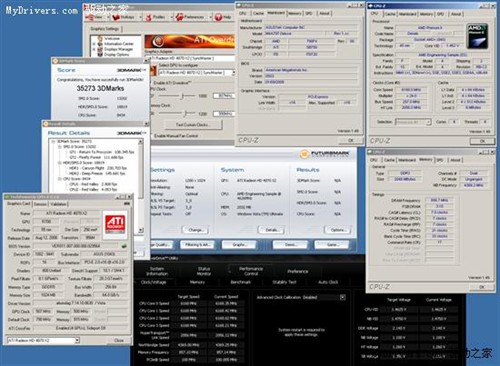Click the AMD Phenom logo in CPU-Z
The height and width of the screenshot is (366, 500).
click(477, 36)
